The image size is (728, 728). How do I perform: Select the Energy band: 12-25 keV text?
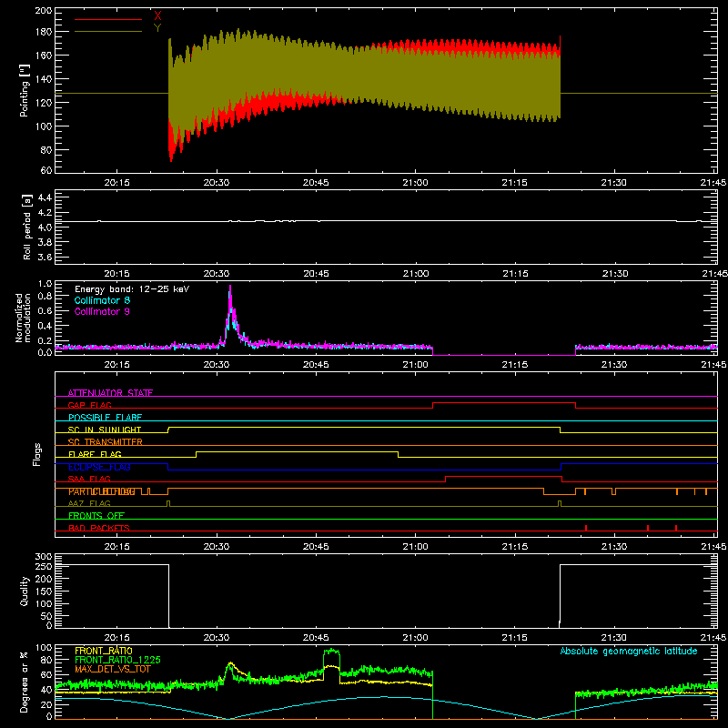[x=132, y=289]
